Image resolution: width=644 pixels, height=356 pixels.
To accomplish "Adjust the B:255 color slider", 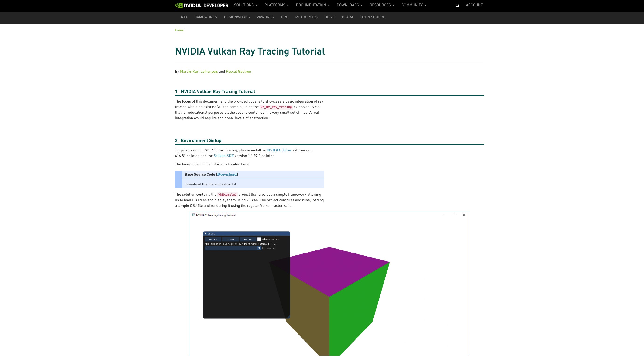I will [248, 239].
